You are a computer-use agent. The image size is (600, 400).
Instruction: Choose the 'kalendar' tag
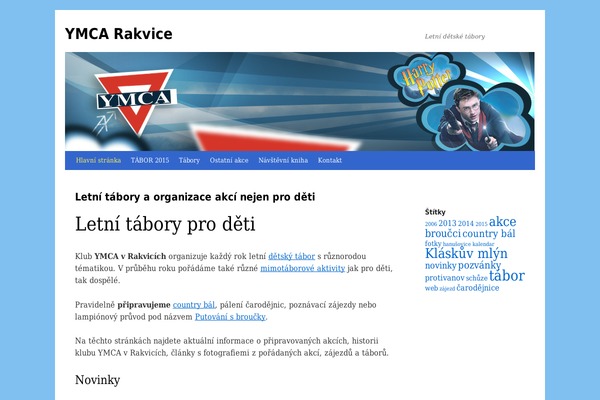click(483, 244)
